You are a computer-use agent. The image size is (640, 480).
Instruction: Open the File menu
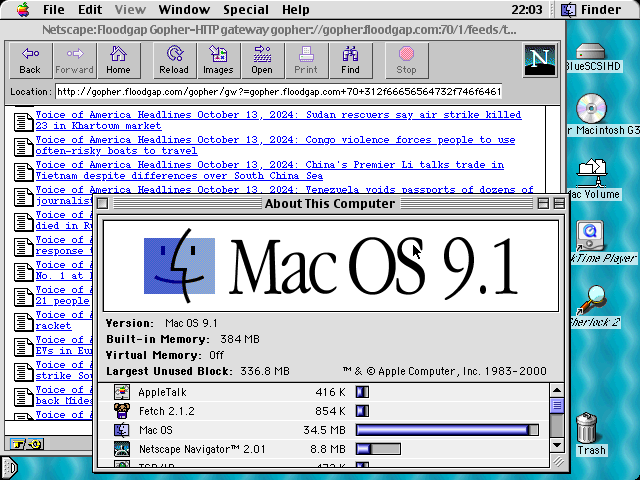point(53,9)
